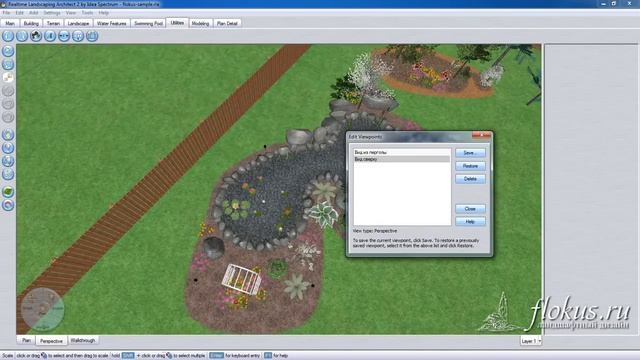Open the Add menu
This screenshot has height=360, width=640.
tap(33, 13)
